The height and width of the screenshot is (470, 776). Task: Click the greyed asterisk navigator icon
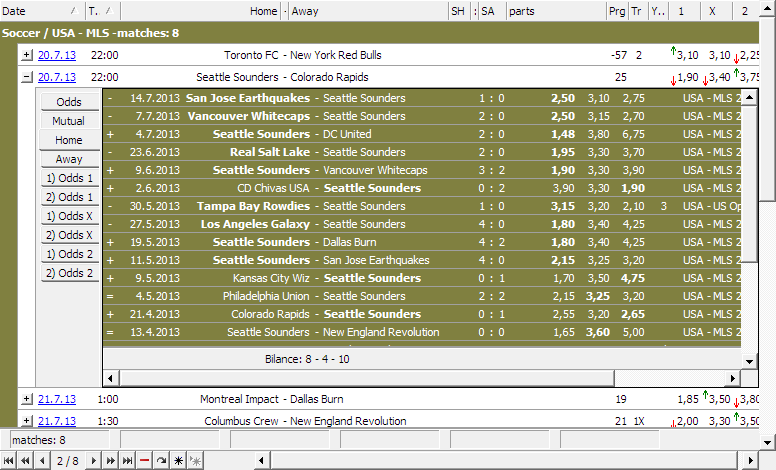tap(195, 461)
